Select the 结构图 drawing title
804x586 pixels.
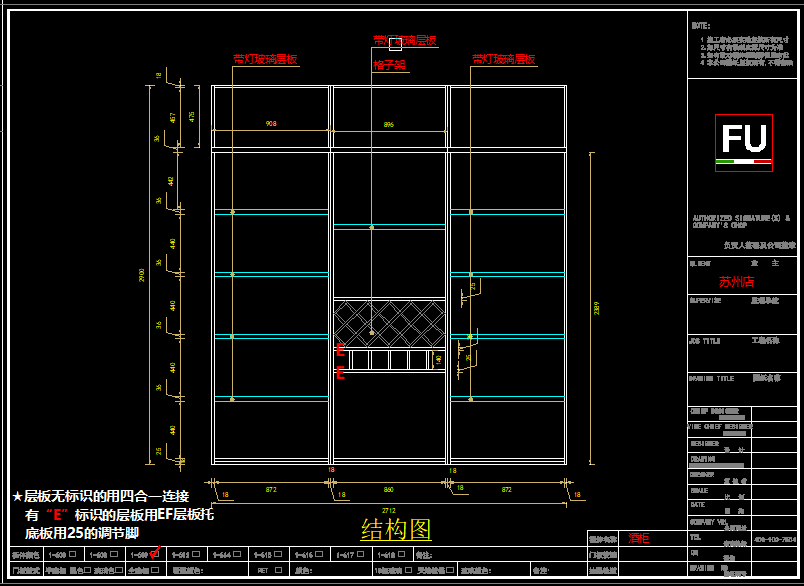[396, 529]
